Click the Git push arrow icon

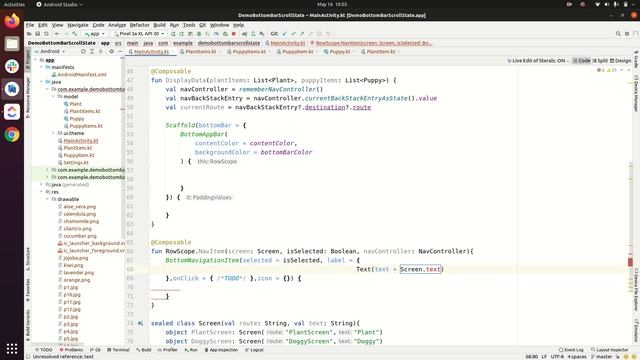(x=302, y=34)
